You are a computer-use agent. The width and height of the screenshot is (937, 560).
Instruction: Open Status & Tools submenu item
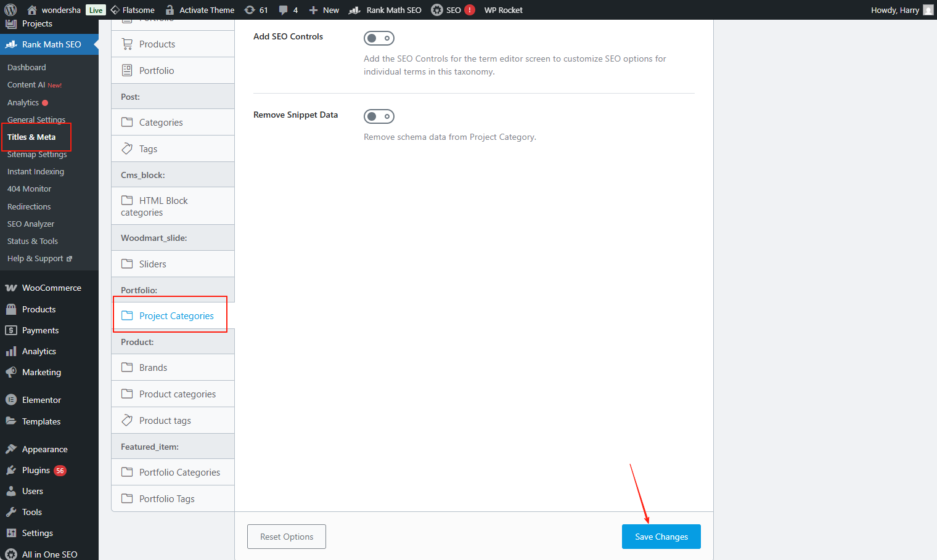[x=33, y=241]
